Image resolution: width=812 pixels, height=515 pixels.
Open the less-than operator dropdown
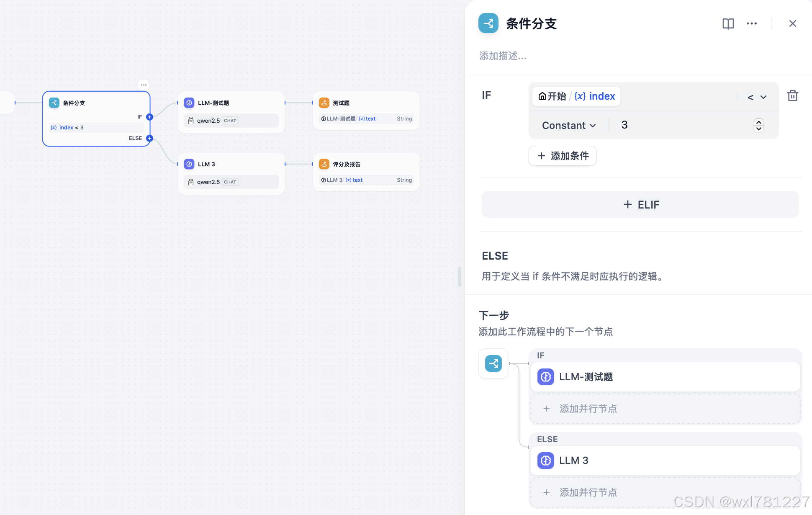tap(757, 97)
